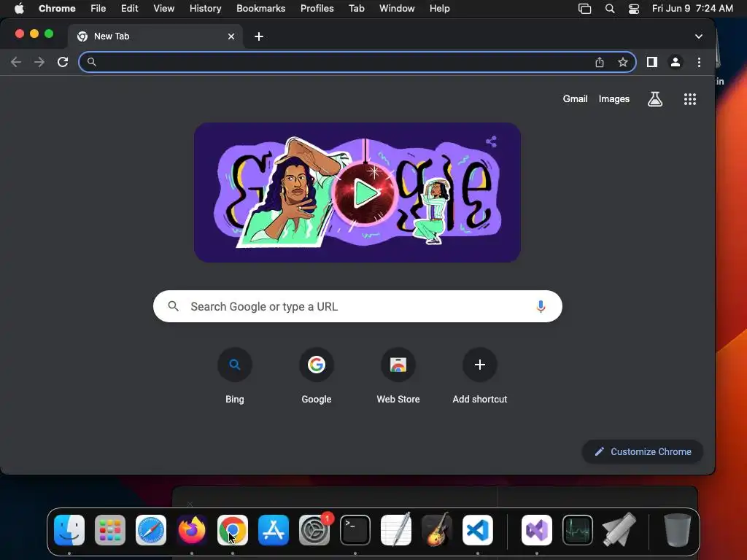
Task: Open GarageBand from the Dock
Action: coord(437,529)
